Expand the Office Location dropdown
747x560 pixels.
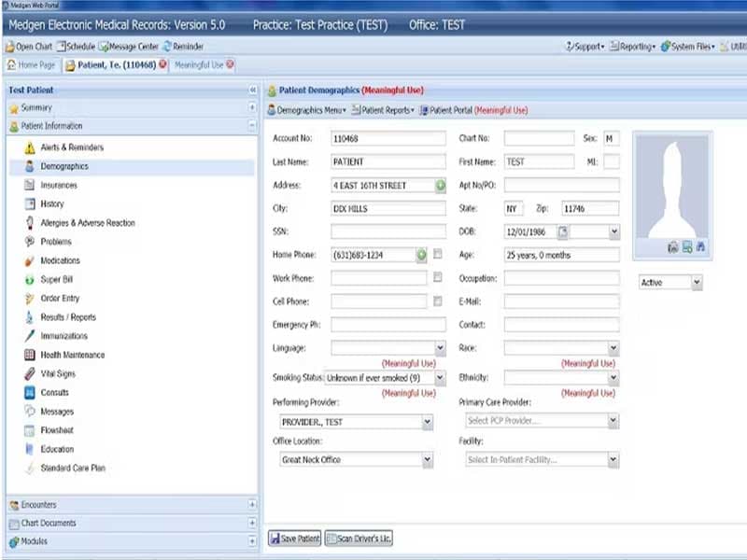427,460
